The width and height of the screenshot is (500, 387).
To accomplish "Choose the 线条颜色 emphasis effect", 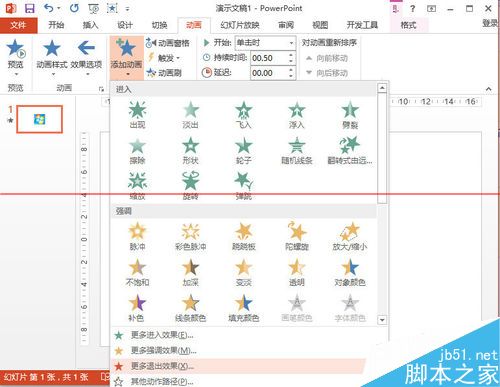I will coord(191,308).
